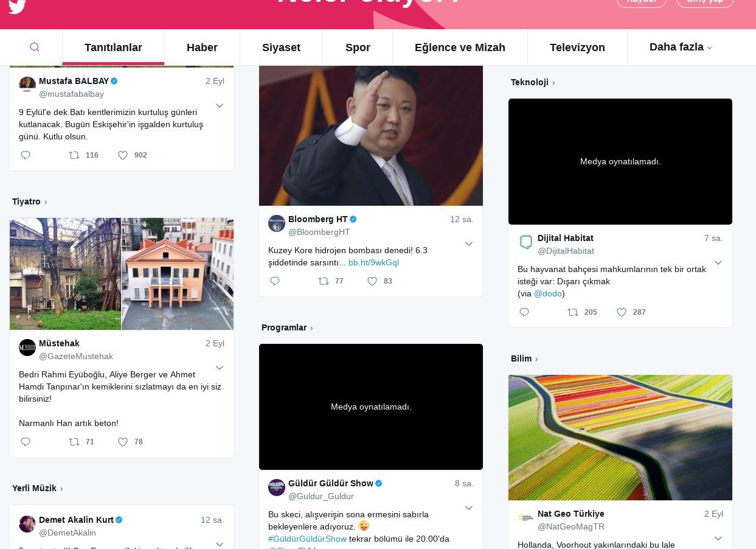Open the menu on Güldür Güldür's tweet

pos(469,508)
